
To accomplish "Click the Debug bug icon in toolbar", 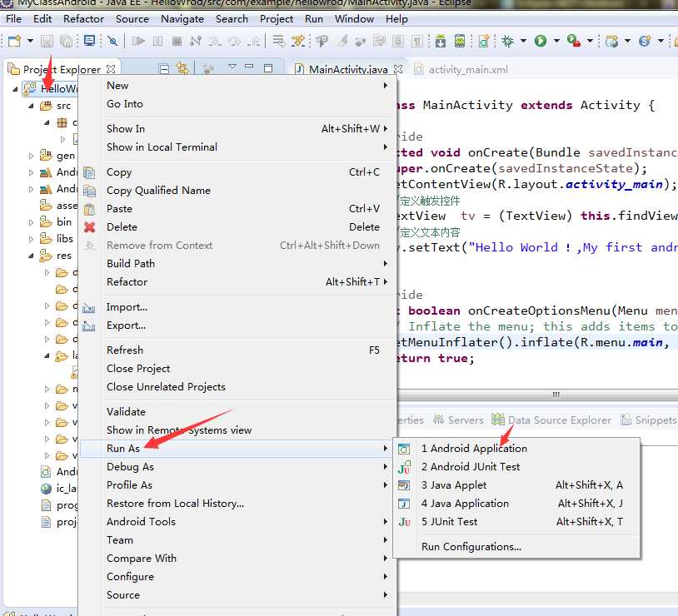I will tap(507, 41).
